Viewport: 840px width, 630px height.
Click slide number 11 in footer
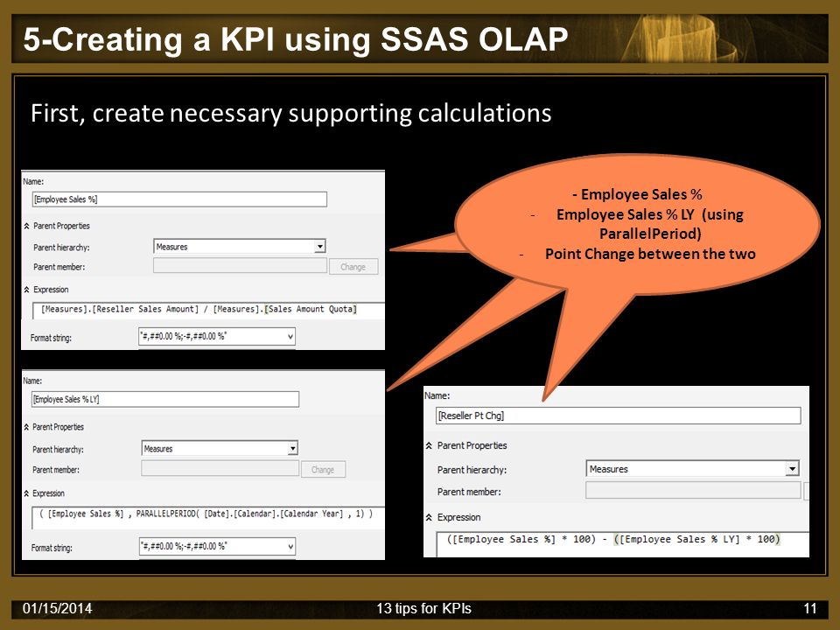coord(810,609)
